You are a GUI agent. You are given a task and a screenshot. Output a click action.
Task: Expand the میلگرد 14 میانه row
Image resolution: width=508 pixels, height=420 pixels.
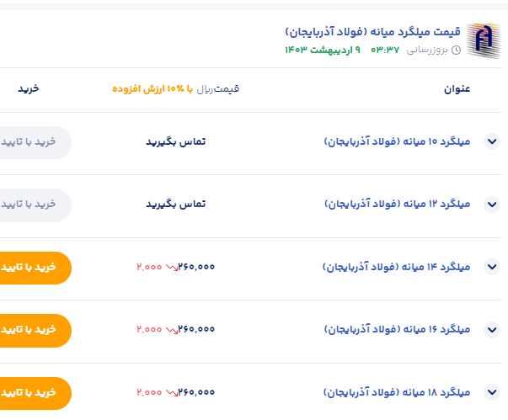click(x=492, y=267)
